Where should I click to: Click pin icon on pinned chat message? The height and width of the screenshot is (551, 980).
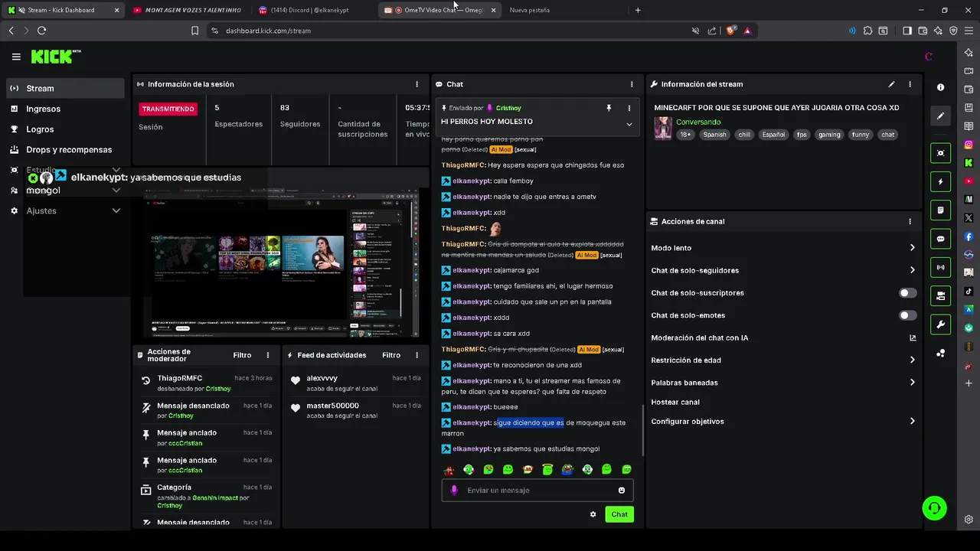tap(609, 108)
